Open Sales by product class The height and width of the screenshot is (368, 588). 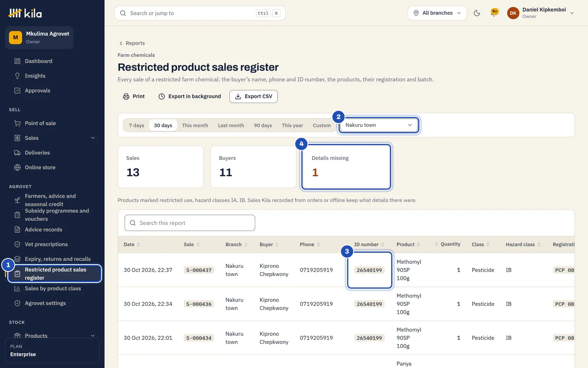click(52, 288)
